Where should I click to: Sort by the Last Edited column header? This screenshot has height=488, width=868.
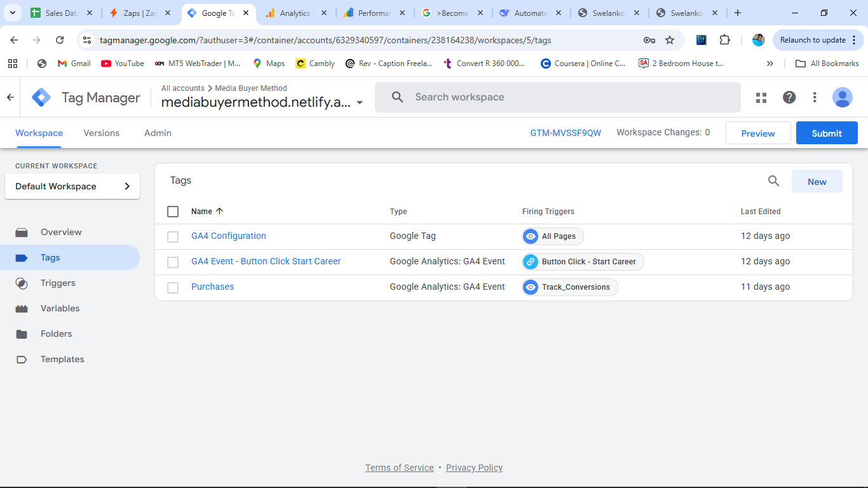[761, 212]
